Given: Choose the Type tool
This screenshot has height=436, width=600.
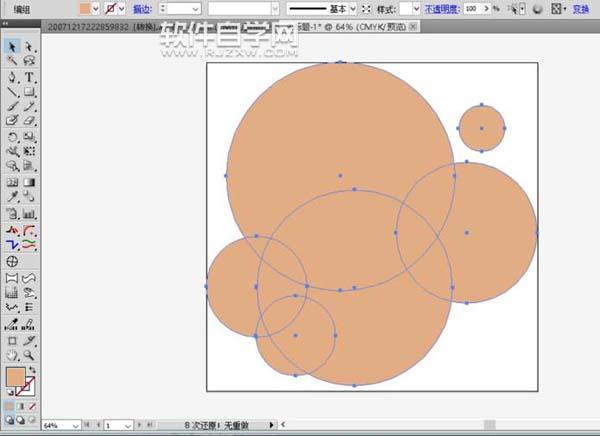Looking at the screenshot, I should click(x=29, y=76).
